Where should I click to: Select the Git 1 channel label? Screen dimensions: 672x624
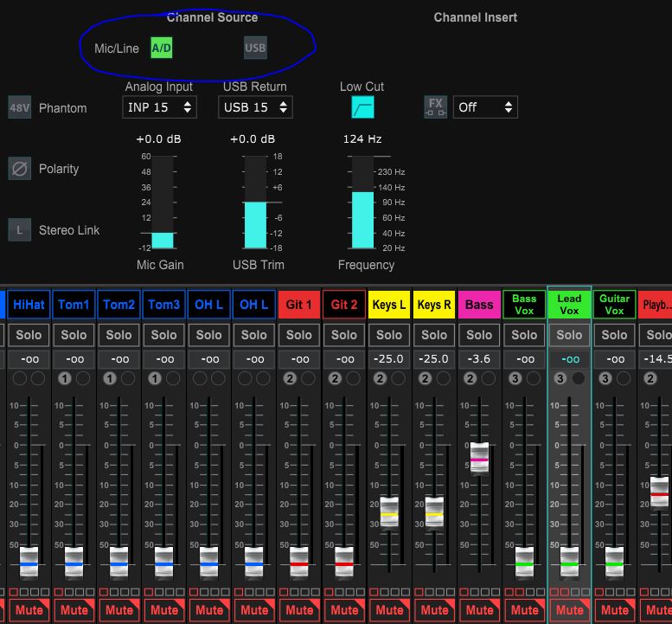[298, 305]
